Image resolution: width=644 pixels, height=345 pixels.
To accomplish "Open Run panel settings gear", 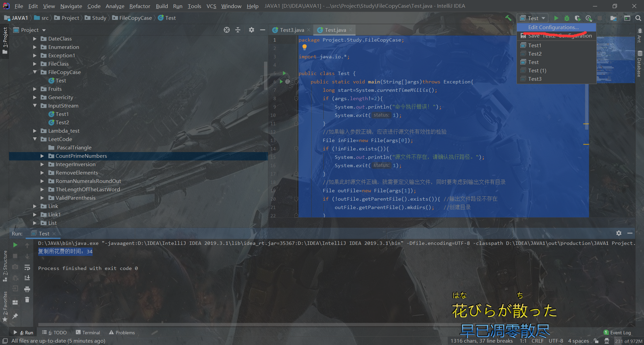I will [x=619, y=233].
